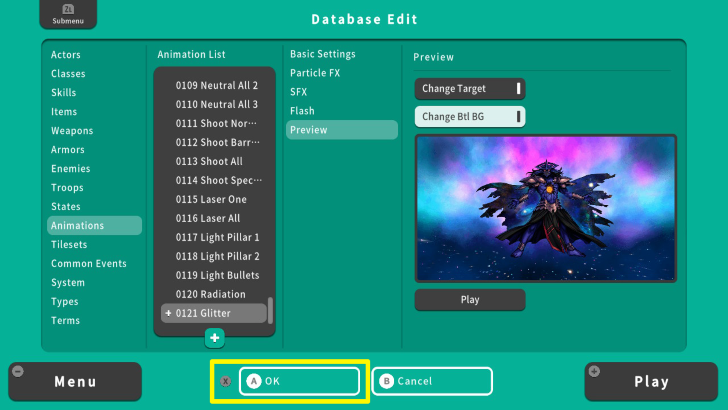Open the Terms category
The width and height of the screenshot is (728, 410).
[x=65, y=321]
